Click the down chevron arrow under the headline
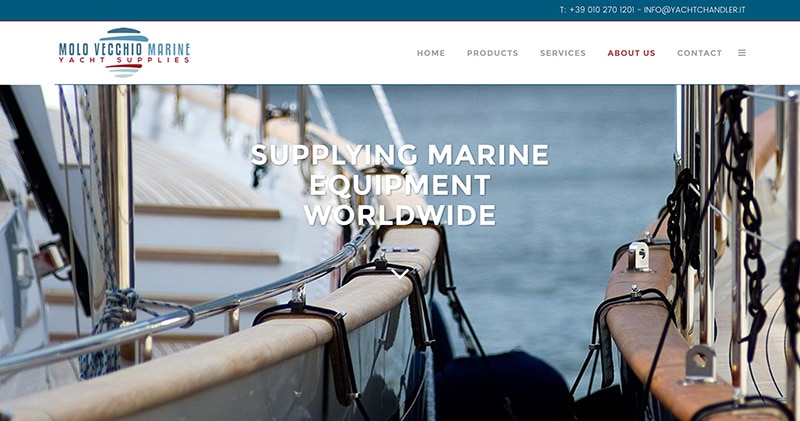Screen dimensions: 800x421 [400, 274]
